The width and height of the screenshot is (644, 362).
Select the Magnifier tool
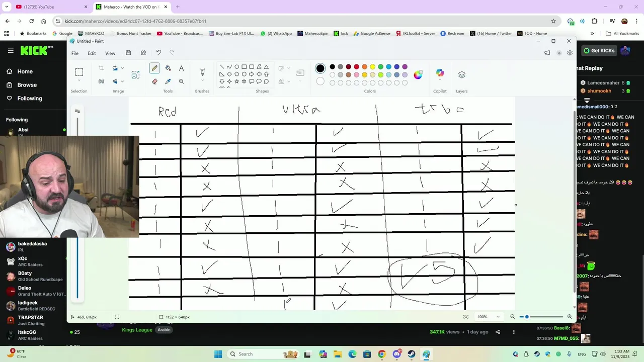click(181, 81)
